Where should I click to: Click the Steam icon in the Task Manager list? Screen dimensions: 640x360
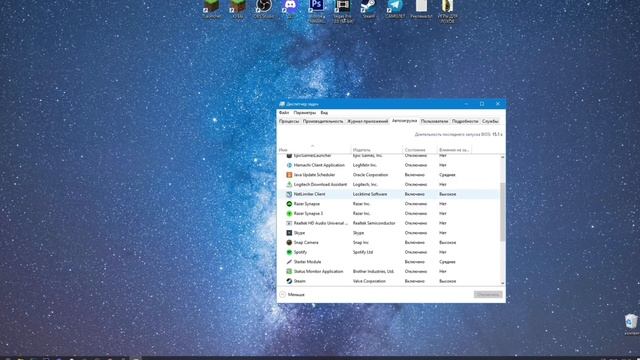click(289, 281)
